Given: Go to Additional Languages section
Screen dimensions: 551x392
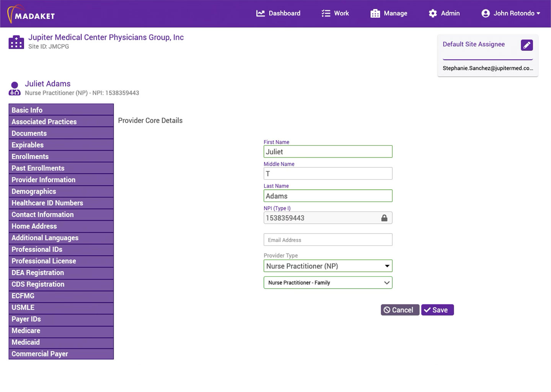Looking at the screenshot, I should coord(61,238).
